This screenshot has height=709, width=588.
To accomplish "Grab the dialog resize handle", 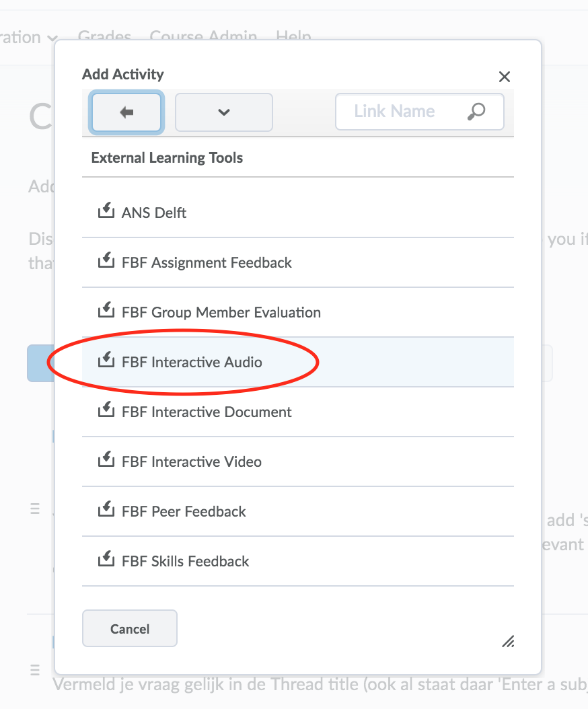I will point(508,641).
